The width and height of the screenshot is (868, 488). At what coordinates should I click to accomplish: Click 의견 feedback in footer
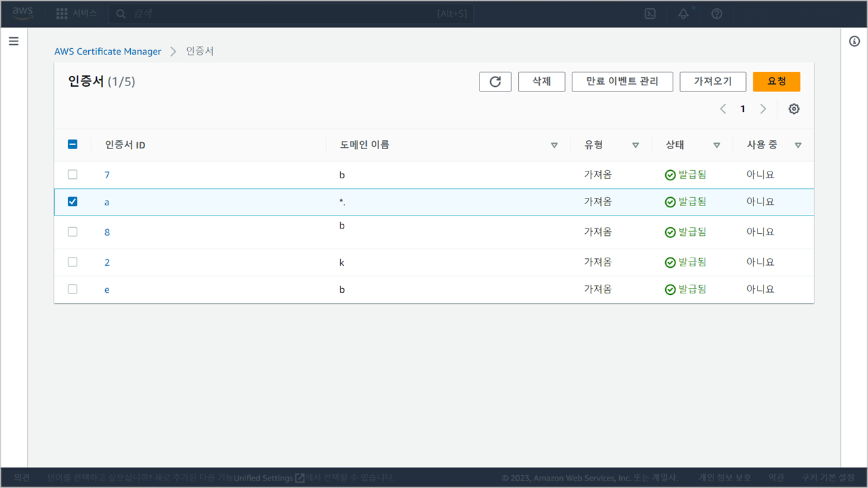22,478
